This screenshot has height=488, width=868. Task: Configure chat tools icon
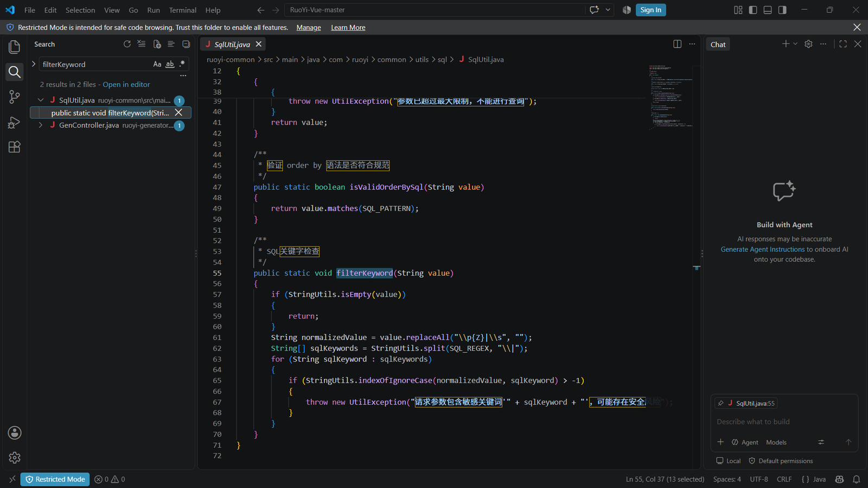click(821, 442)
